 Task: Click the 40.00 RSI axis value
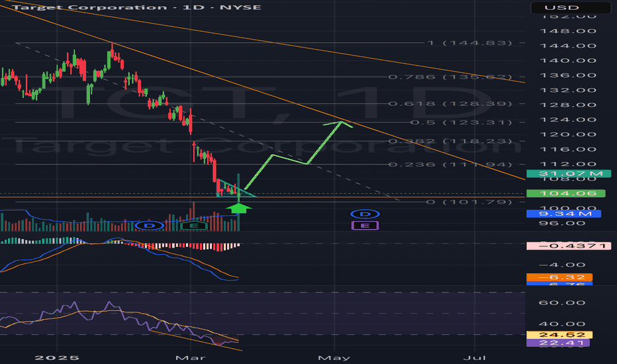click(562, 324)
